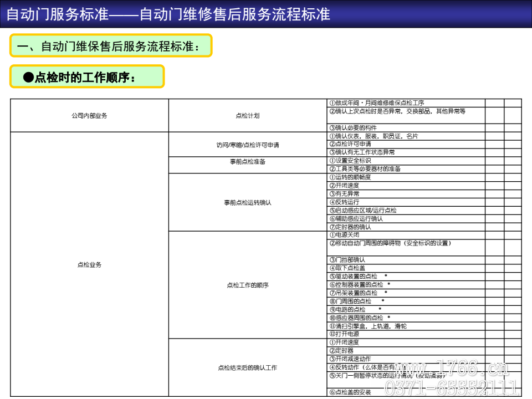Viewport: 532px width, 399px height.
Task: Click the 点检结束后的确认工作 cell
Action: [248, 367]
